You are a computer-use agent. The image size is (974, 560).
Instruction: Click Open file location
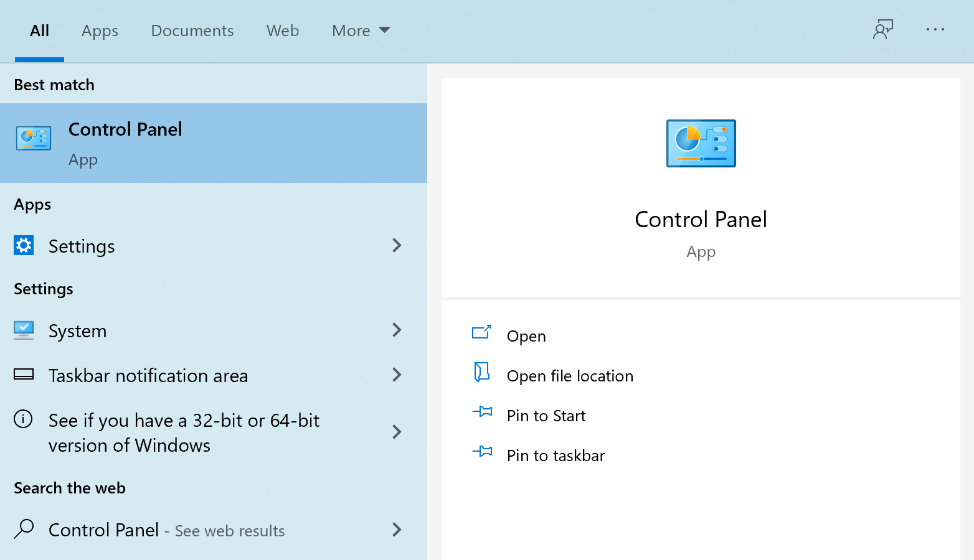coord(570,376)
